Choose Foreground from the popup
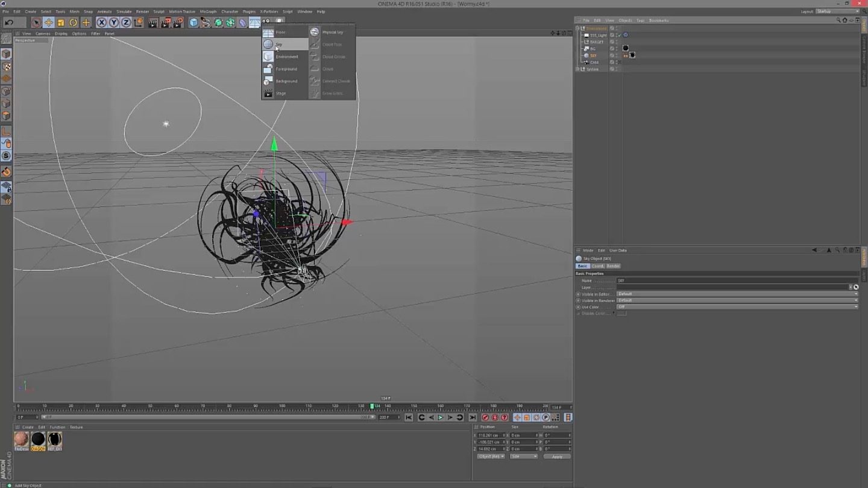Screen dimensions: 868x488 pyautogui.click(x=285, y=69)
